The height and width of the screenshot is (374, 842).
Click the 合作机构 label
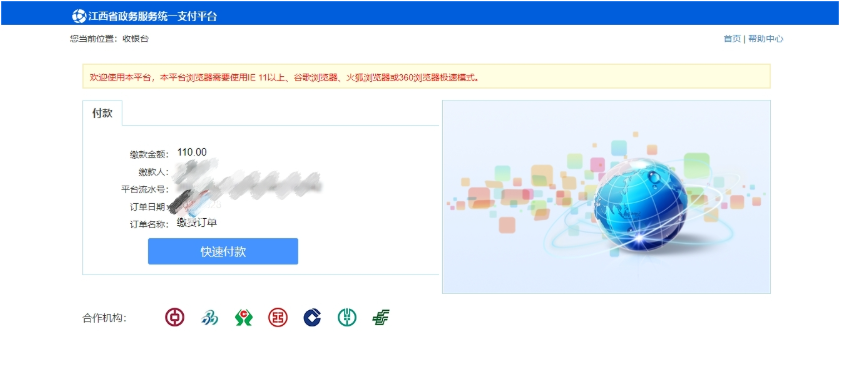pyautogui.click(x=104, y=318)
